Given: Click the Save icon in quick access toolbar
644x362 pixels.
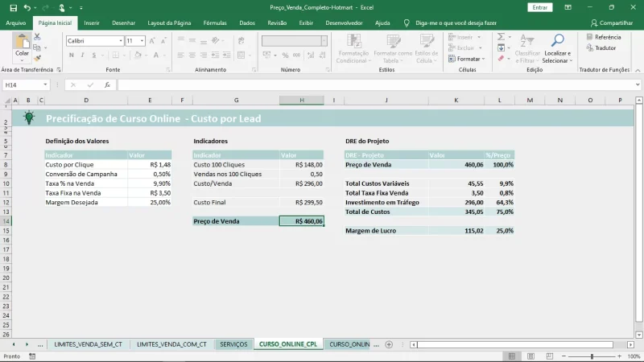Looking at the screenshot, I should coord(14,7).
